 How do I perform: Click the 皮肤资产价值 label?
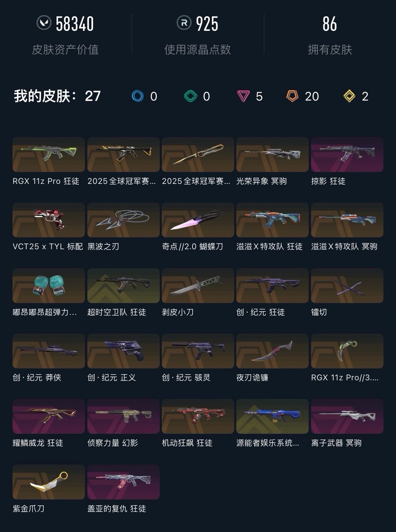click(65, 50)
